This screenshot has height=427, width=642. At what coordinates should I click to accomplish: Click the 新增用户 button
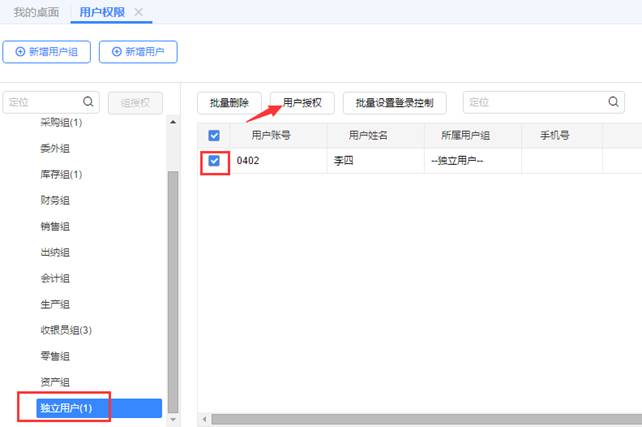click(138, 51)
